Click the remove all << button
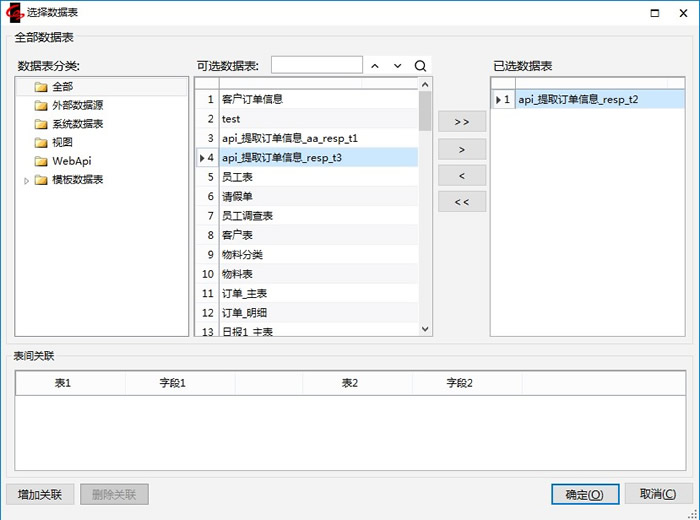700x520 pixels. click(461, 202)
